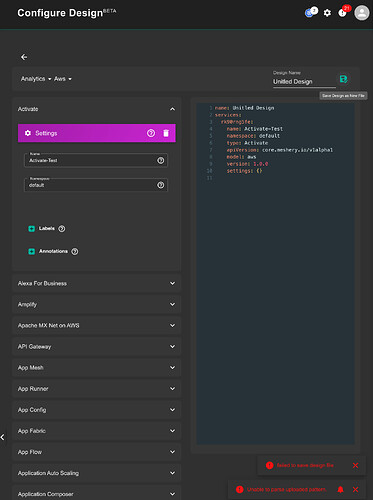Click the gear icon in Settings bar

pos(28,133)
